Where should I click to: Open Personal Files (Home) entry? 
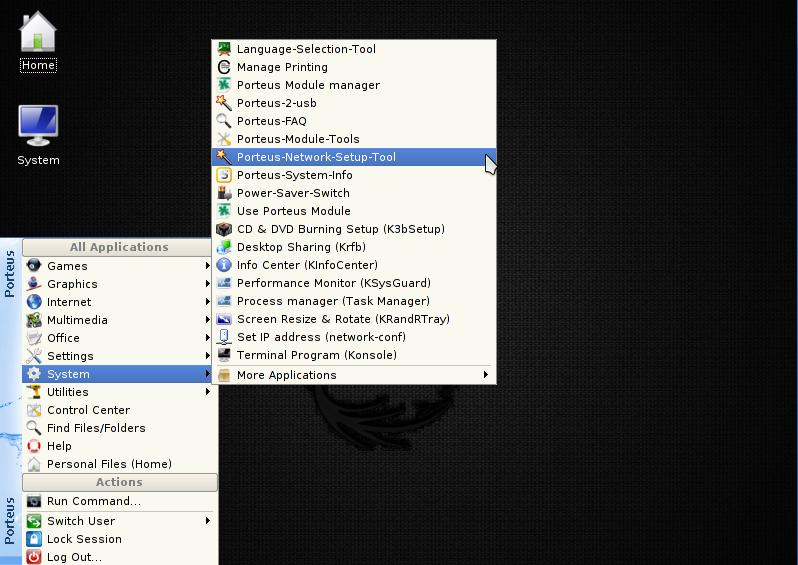[x=109, y=464]
